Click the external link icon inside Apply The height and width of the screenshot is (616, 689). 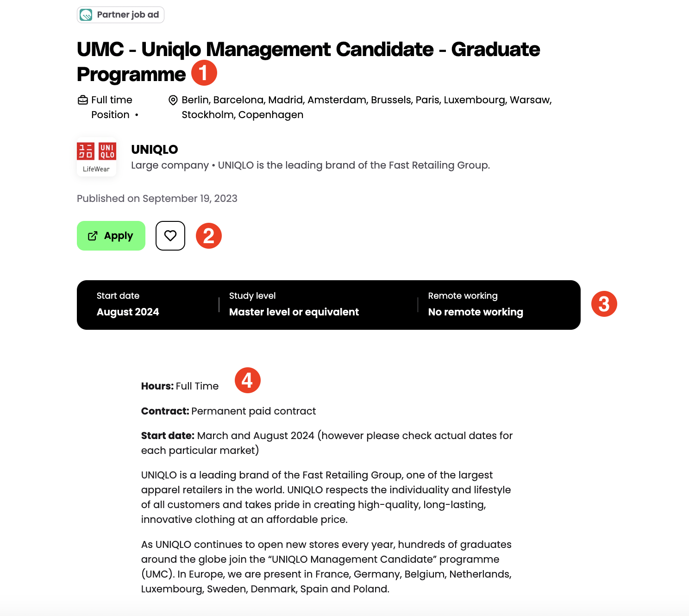93,236
